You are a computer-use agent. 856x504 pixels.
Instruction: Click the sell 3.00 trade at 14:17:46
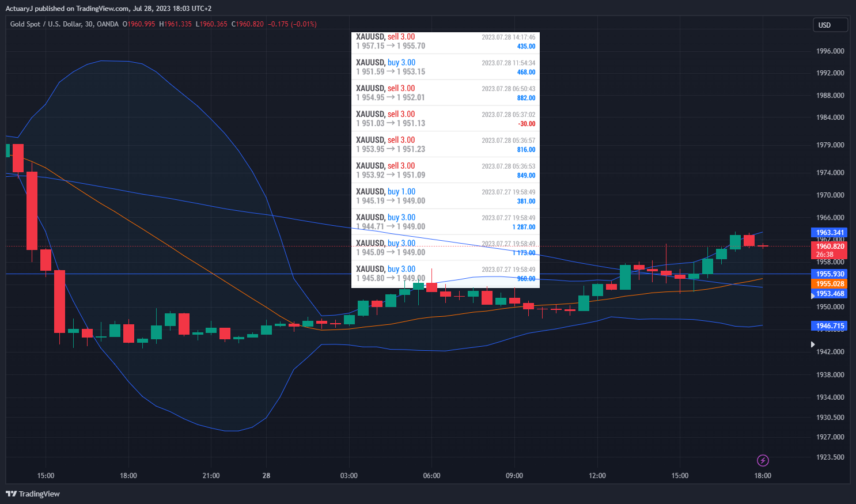point(445,41)
